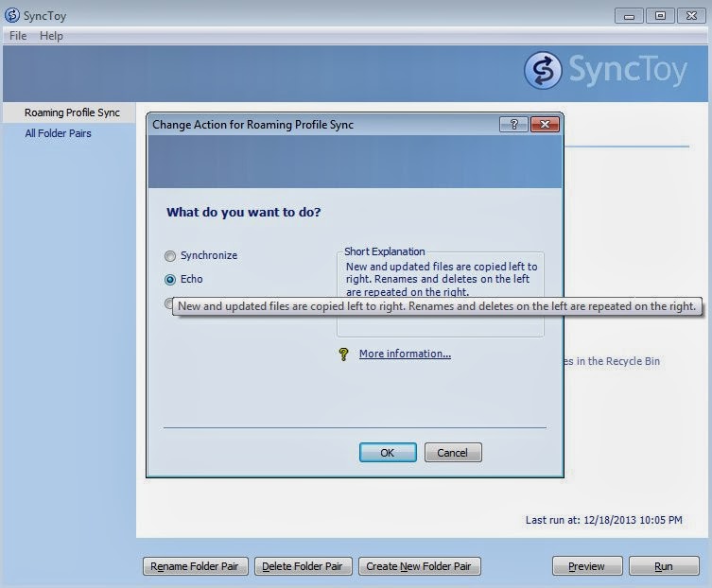Click the Short Explanation text box
The width and height of the screenshot is (712, 588).
440,294
